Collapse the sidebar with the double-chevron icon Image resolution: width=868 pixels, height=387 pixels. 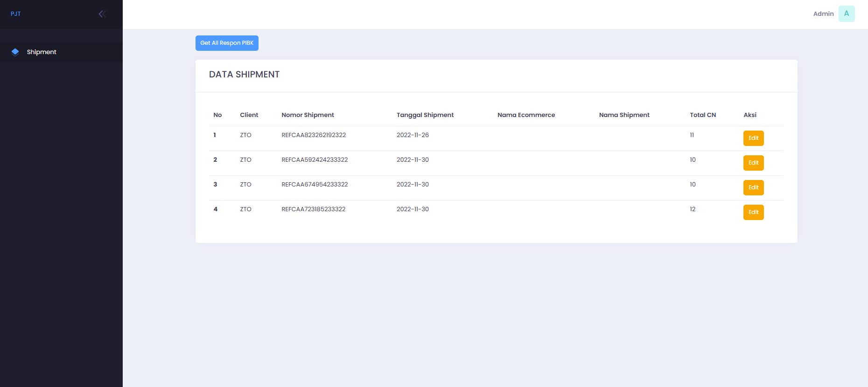point(102,14)
